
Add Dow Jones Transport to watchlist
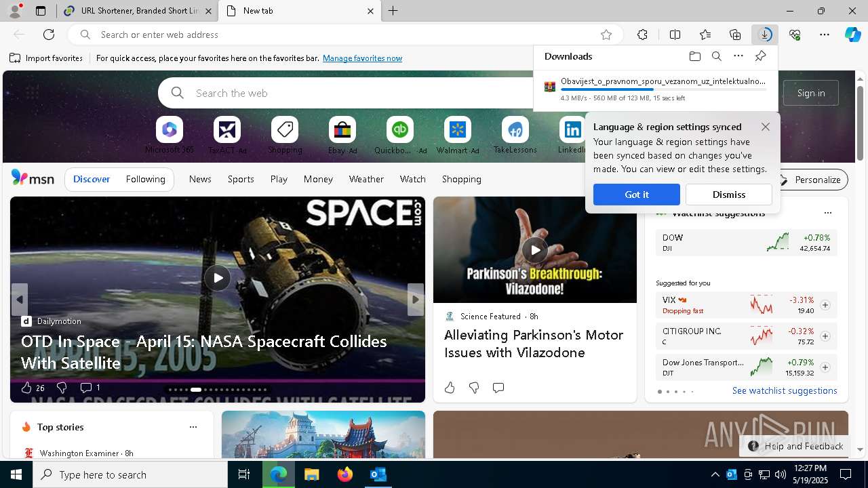coord(825,367)
